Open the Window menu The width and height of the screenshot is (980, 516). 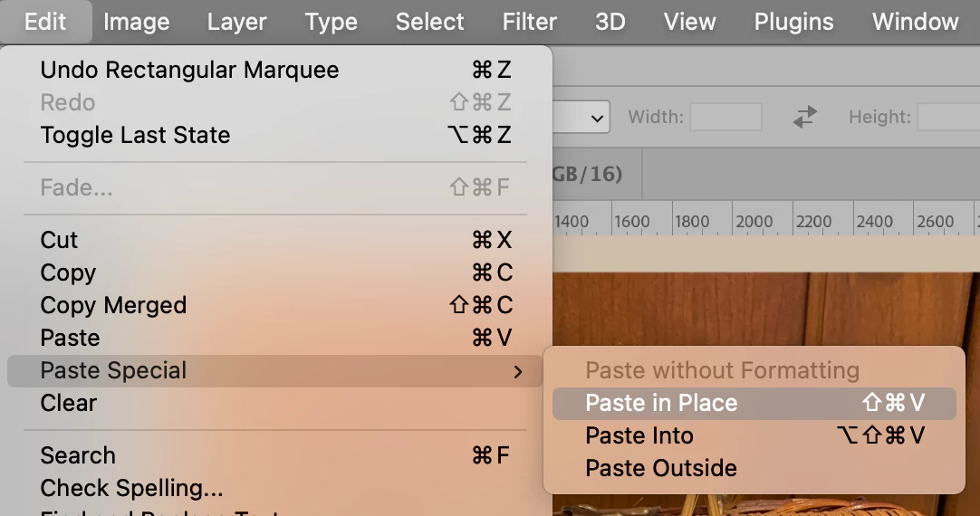click(x=915, y=22)
